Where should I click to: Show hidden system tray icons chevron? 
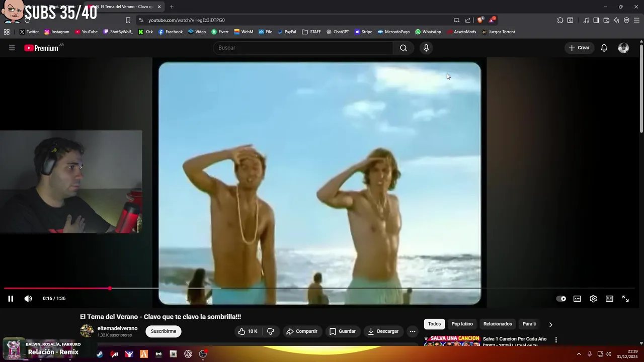pos(579,354)
